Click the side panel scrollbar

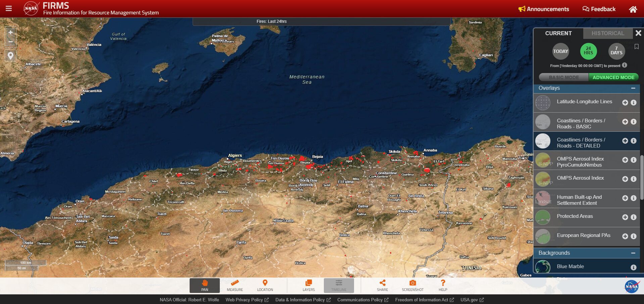click(642, 178)
